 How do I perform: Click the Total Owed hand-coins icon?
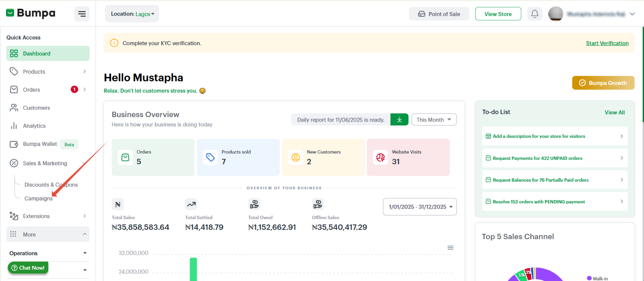point(254,204)
